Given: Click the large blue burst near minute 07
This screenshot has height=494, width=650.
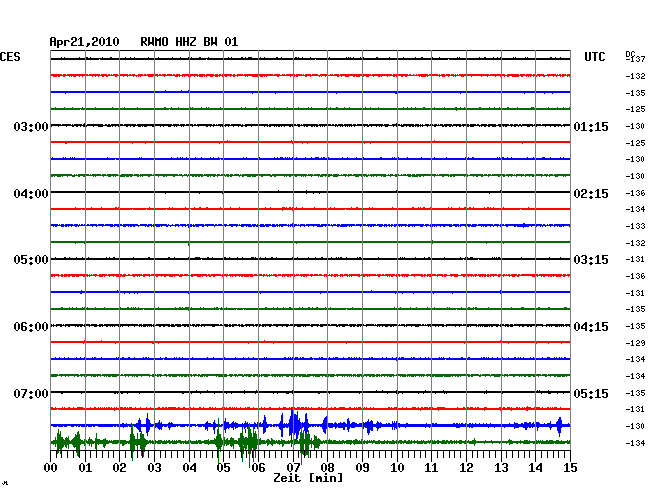Looking at the screenshot, I should click(294, 425).
